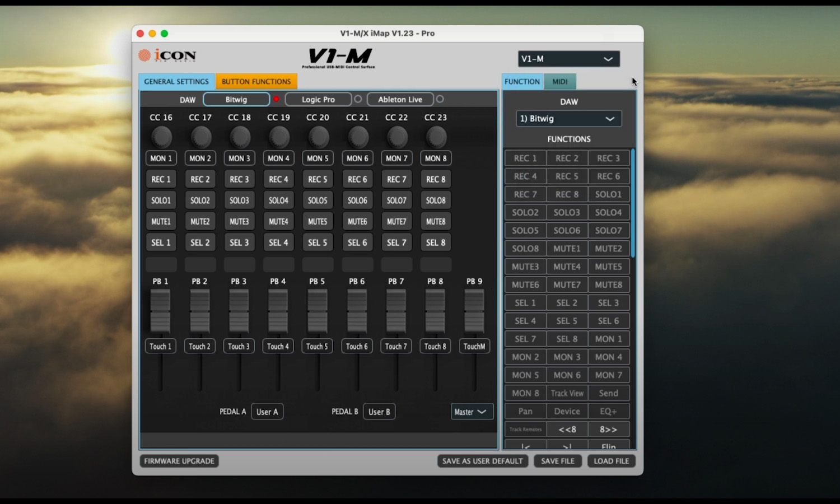
Task: Click the LOAD FILE button
Action: pos(611,461)
